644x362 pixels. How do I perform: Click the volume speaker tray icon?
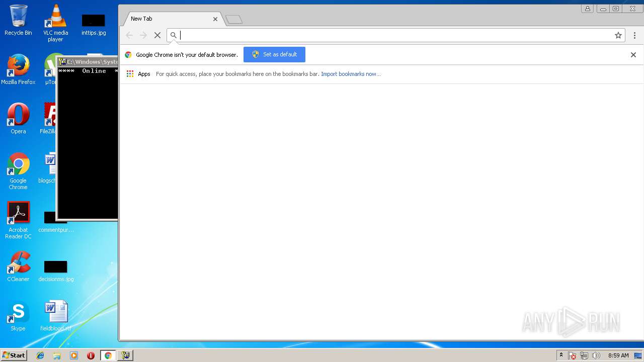pos(596,355)
